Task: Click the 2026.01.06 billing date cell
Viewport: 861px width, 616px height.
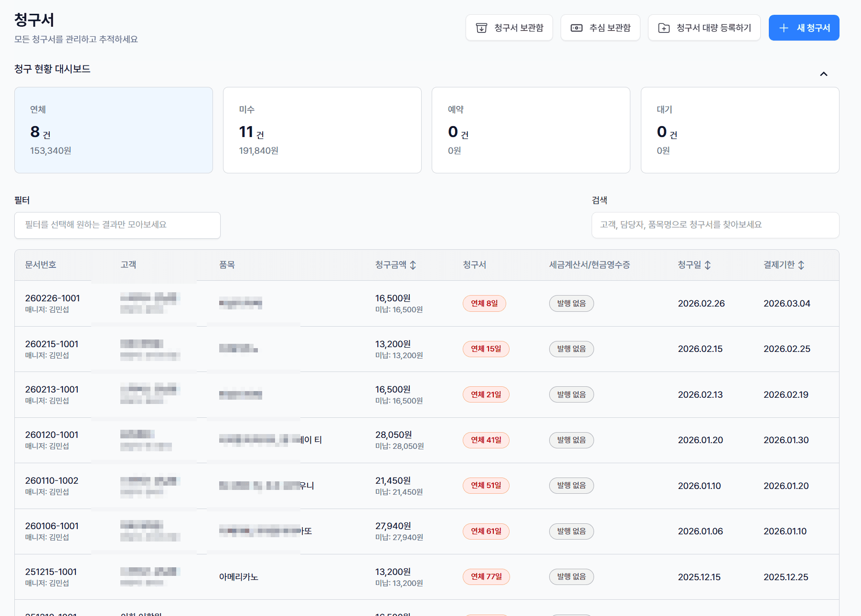Action: click(701, 531)
